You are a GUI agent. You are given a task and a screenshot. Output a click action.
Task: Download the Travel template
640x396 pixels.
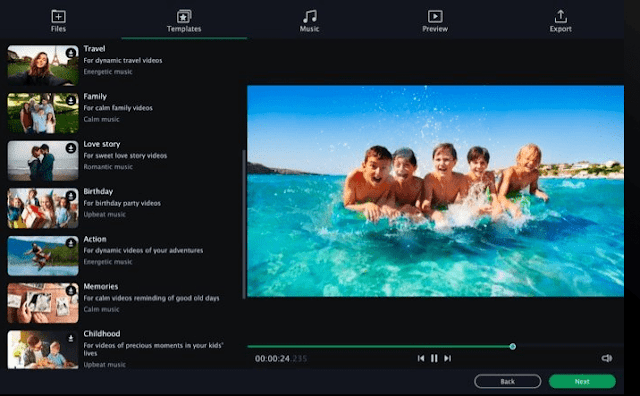pos(71,53)
